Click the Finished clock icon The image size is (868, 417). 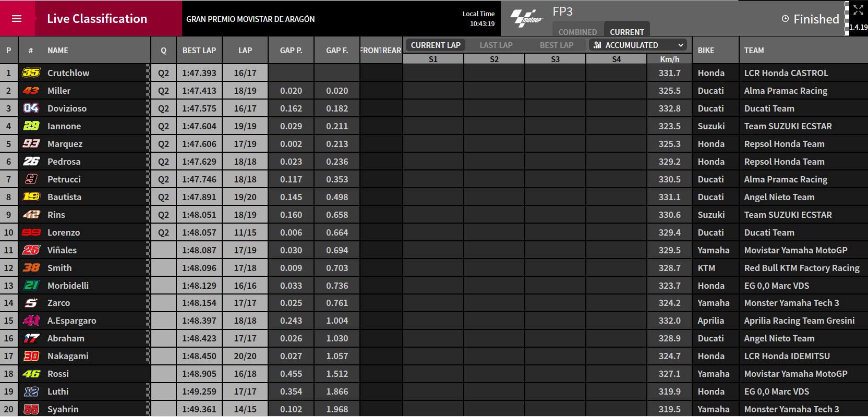(785, 19)
